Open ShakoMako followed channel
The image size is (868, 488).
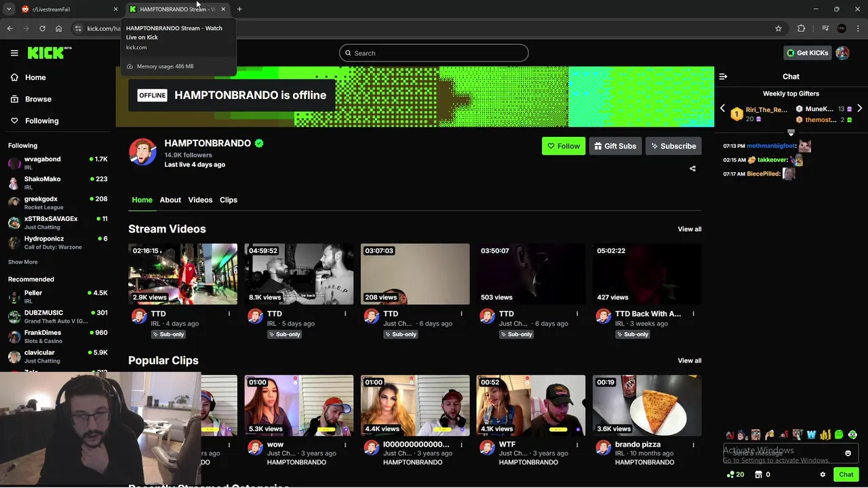tap(58, 183)
